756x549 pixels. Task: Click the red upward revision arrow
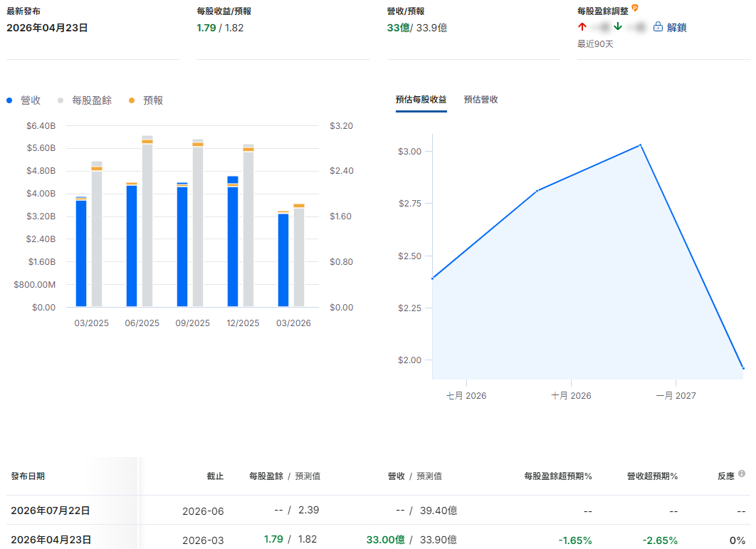pyautogui.click(x=582, y=26)
